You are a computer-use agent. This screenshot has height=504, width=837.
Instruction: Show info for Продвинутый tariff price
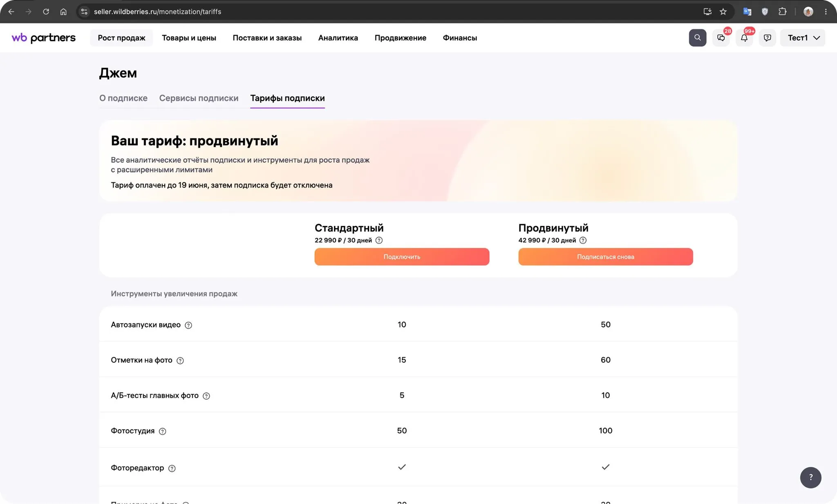coord(583,240)
